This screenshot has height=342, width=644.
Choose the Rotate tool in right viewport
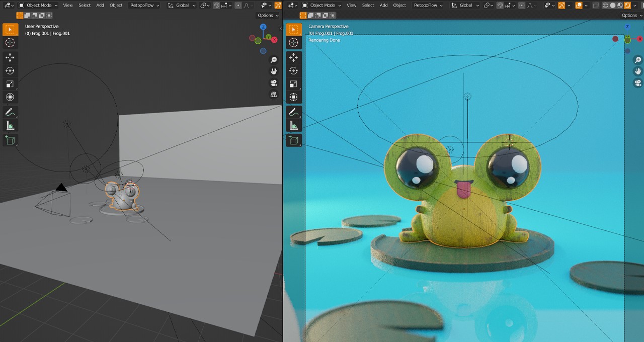pos(294,71)
